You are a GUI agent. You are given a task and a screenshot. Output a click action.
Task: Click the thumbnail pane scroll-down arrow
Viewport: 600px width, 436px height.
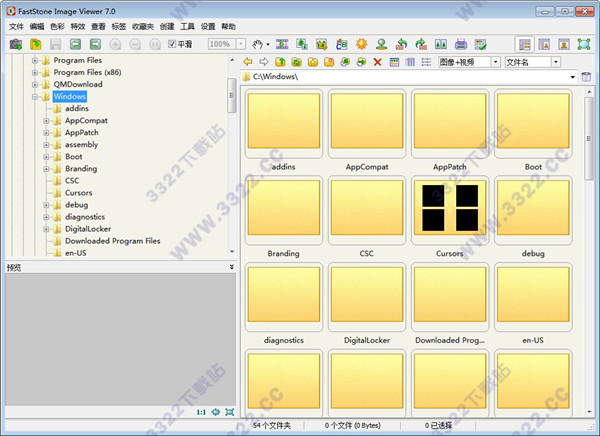[589, 412]
